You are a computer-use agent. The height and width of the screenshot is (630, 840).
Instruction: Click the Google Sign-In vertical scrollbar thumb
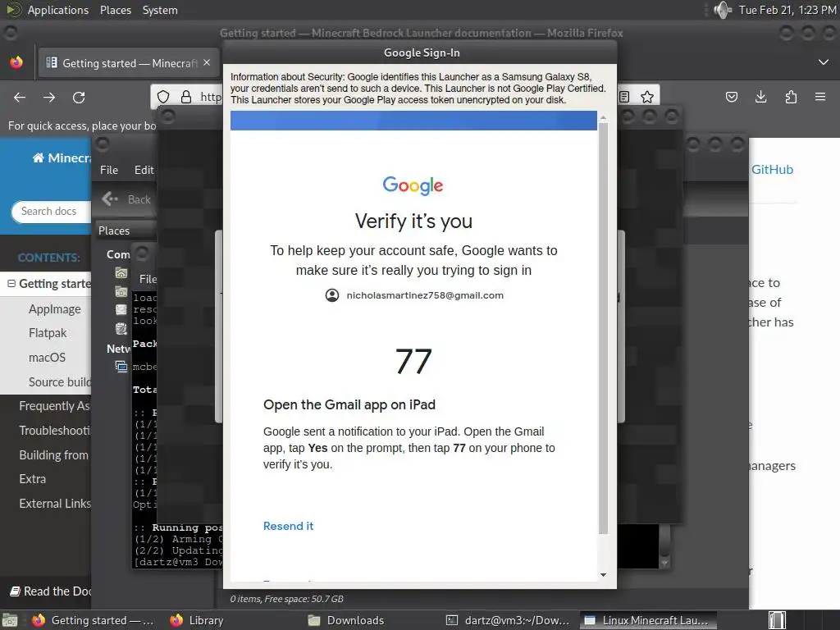point(603,328)
